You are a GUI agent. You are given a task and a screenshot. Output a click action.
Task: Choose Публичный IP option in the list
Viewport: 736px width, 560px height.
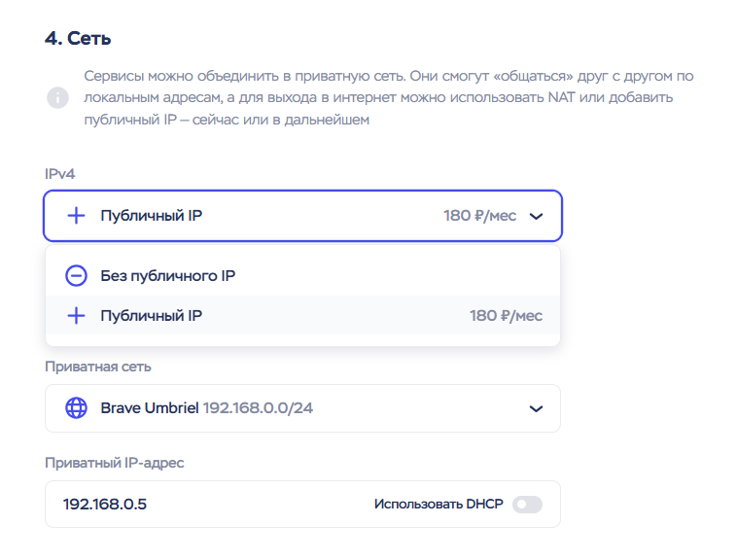click(x=152, y=316)
